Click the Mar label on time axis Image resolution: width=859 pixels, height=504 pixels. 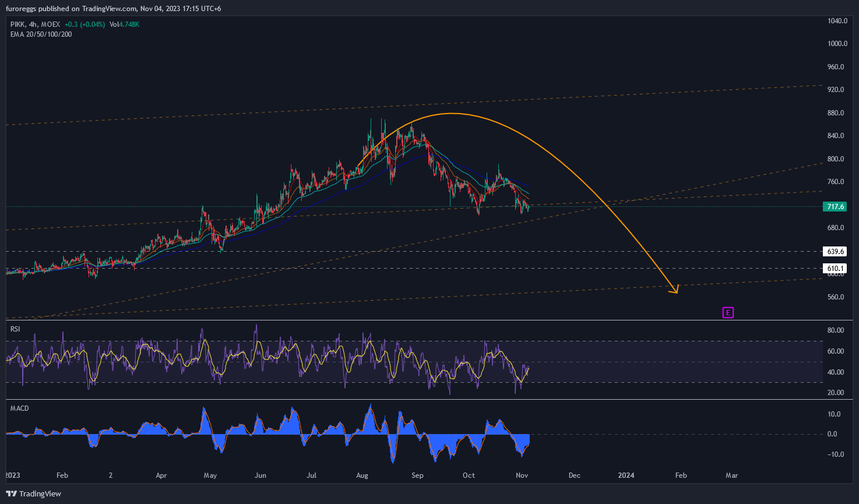tap(732, 475)
